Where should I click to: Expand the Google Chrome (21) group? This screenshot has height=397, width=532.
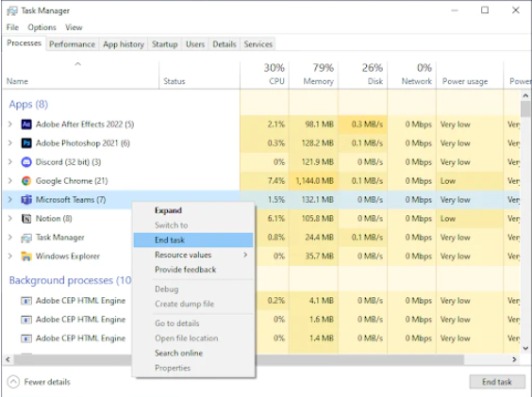point(10,181)
